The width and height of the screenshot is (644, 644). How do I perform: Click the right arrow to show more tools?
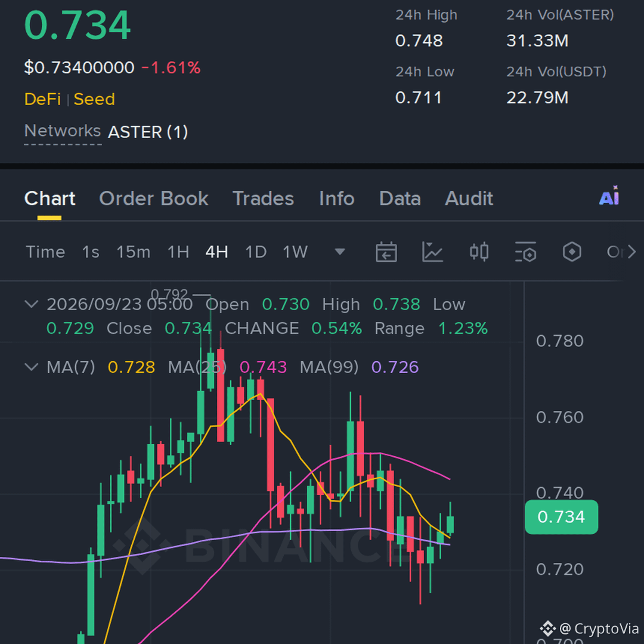pyautogui.click(x=631, y=252)
